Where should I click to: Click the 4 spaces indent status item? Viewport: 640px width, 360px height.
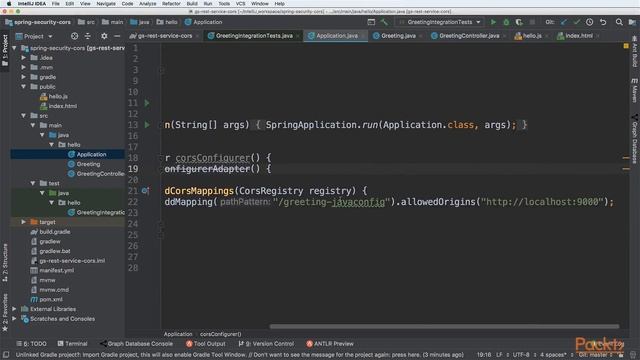pos(553,355)
